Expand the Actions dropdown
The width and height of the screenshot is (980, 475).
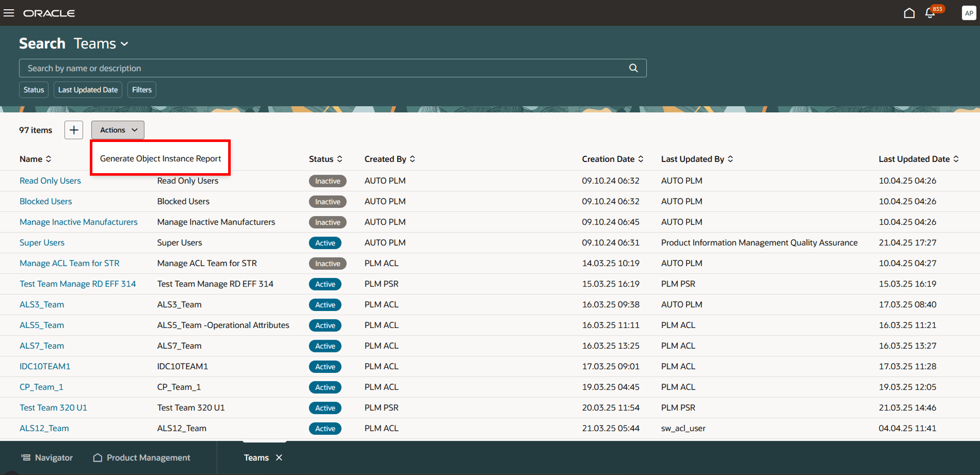point(117,130)
